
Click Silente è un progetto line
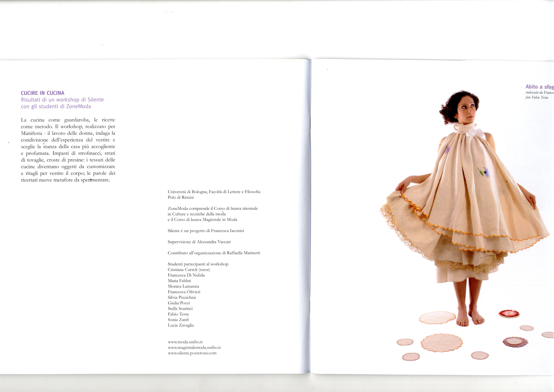(x=206, y=231)
